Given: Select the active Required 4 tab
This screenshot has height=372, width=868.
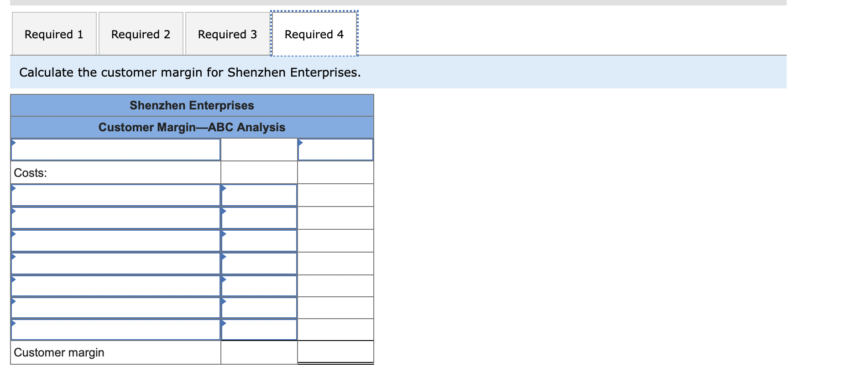Looking at the screenshot, I should pos(314,34).
